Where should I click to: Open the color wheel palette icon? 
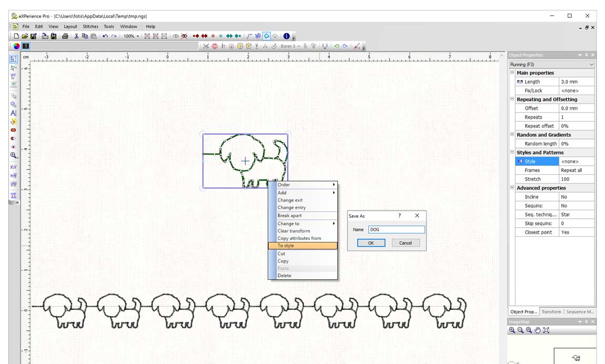[17, 46]
